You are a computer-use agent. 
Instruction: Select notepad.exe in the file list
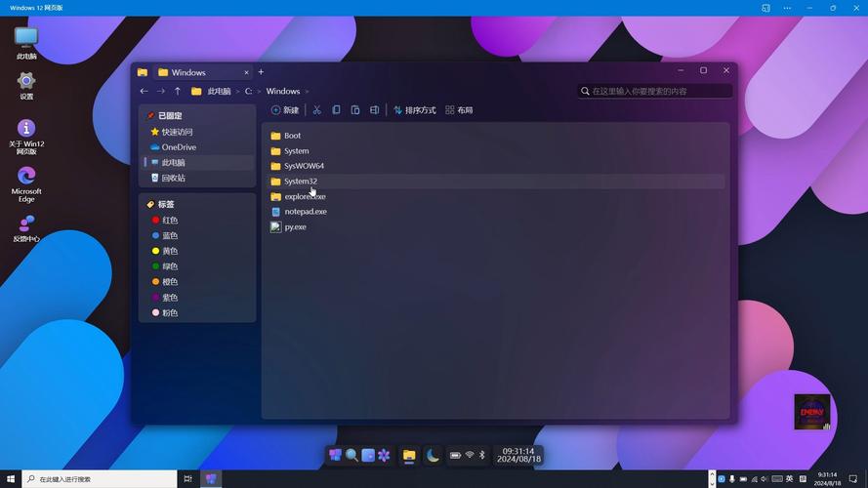pos(496,212)
